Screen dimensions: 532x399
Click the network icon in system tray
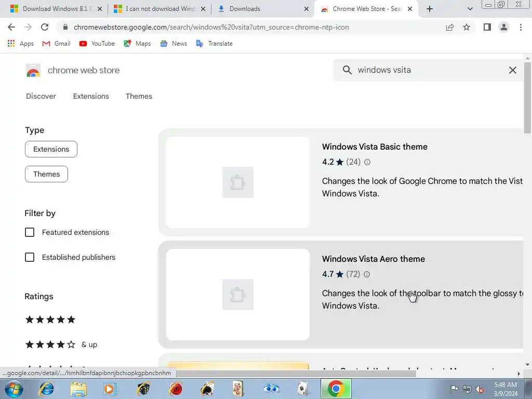[x=467, y=389]
